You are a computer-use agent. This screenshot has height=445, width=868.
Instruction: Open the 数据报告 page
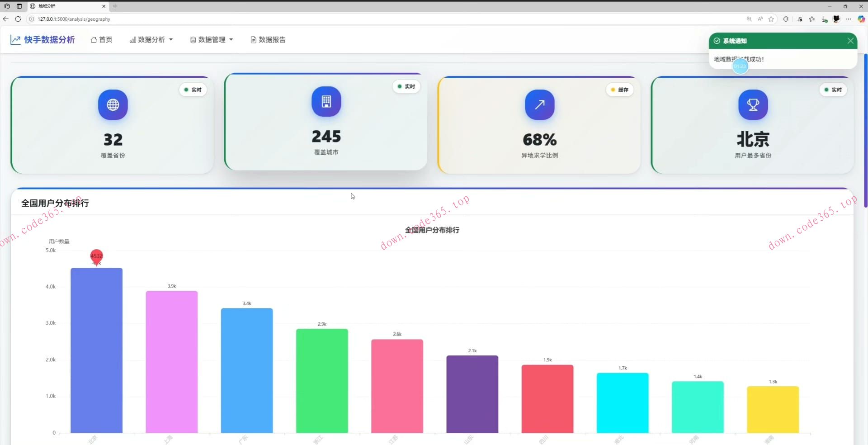click(x=268, y=40)
